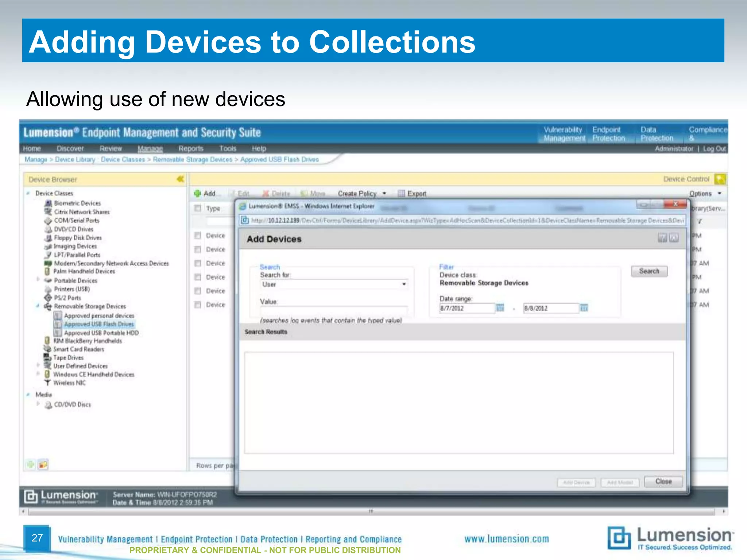Click the Export grid icon
Viewport: 747px width, 560px height.
401,193
